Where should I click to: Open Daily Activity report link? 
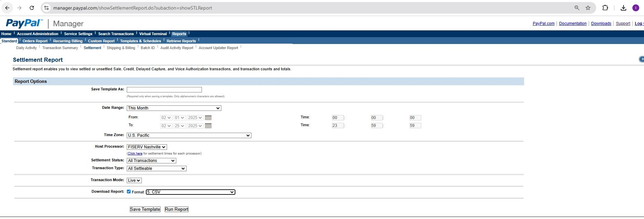(26, 48)
